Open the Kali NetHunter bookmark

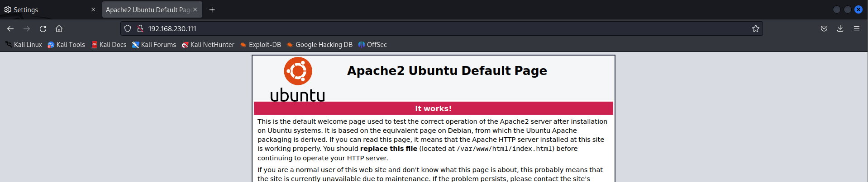point(208,45)
